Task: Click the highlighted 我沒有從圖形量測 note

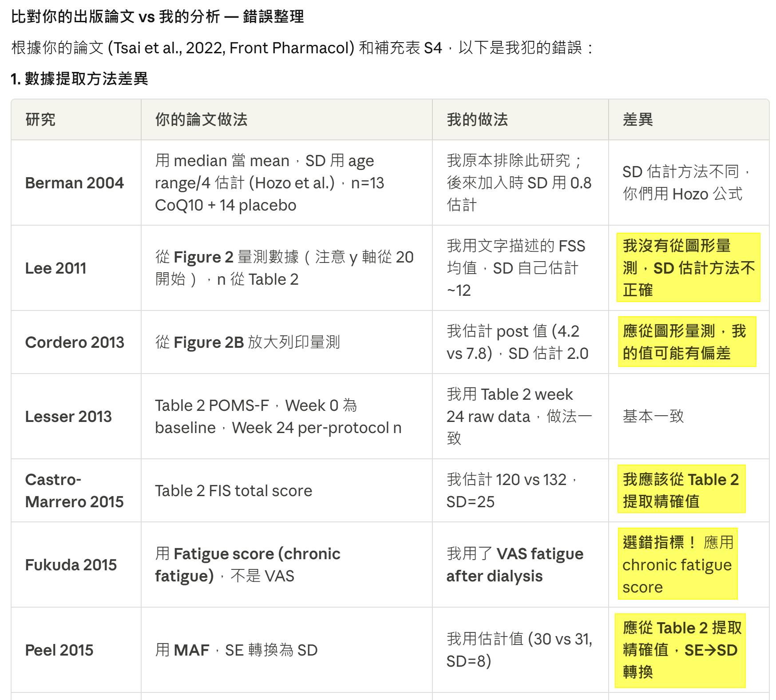Action: click(688, 268)
